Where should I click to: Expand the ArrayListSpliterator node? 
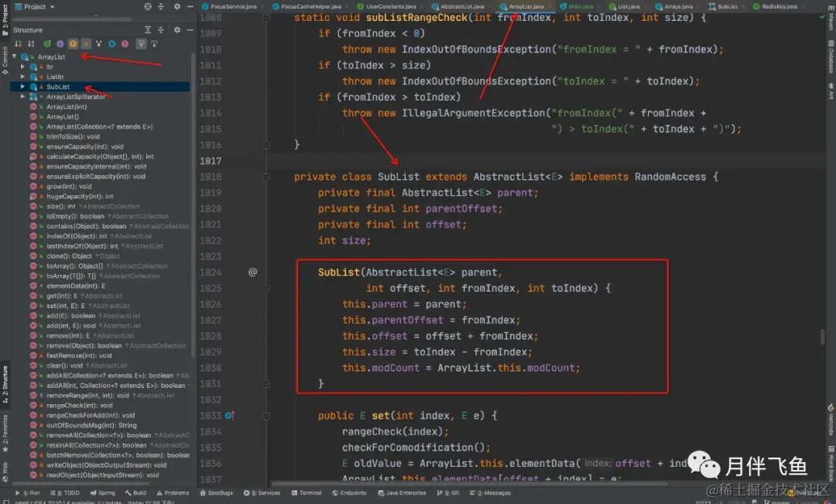(x=22, y=97)
